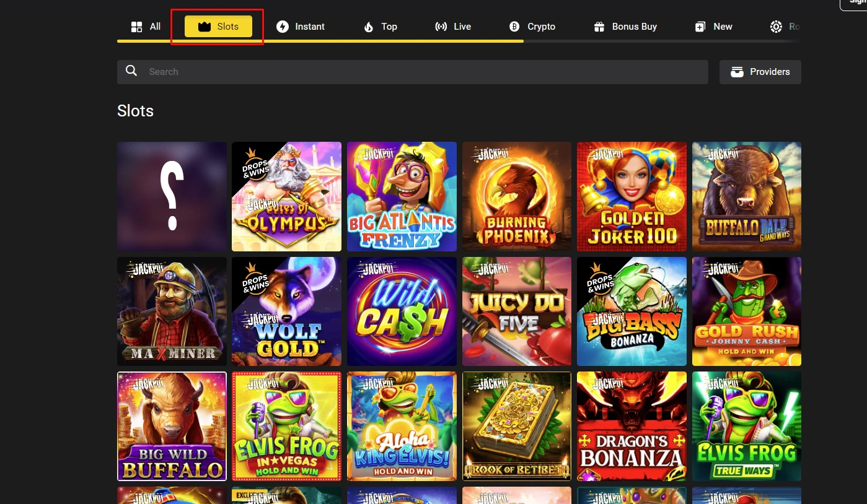Launch the Gates of Olympus slot
Screen dimensions: 867x504
point(286,196)
